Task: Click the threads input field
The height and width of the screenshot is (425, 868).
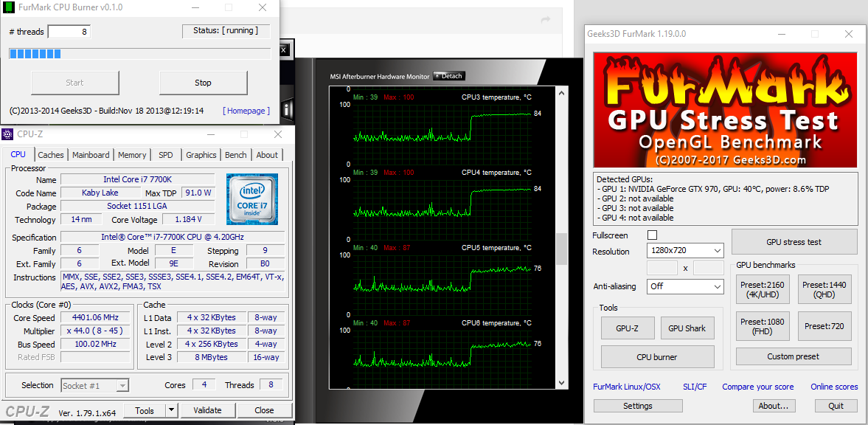Action: tap(69, 32)
